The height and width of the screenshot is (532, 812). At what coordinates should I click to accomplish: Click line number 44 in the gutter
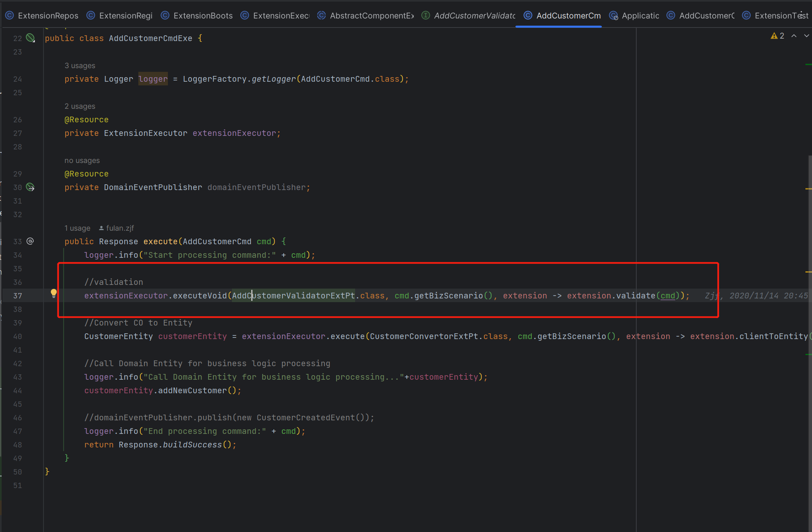click(18, 390)
